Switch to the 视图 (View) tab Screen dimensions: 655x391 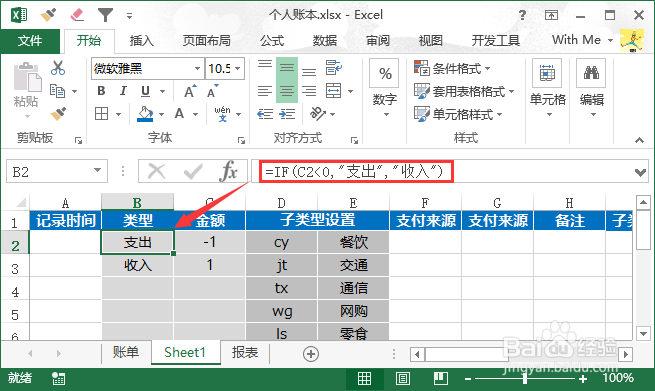point(430,41)
